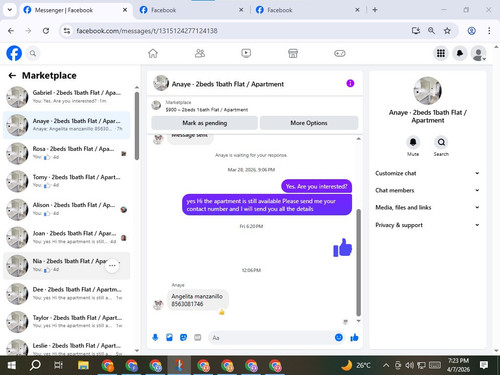
Task: Click the chat messages scrollbar
Action: click(x=359, y=263)
